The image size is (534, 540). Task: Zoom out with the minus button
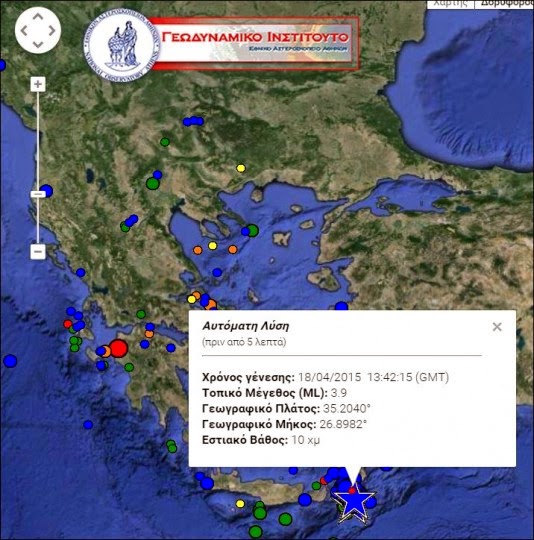pyautogui.click(x=38, y=252)
